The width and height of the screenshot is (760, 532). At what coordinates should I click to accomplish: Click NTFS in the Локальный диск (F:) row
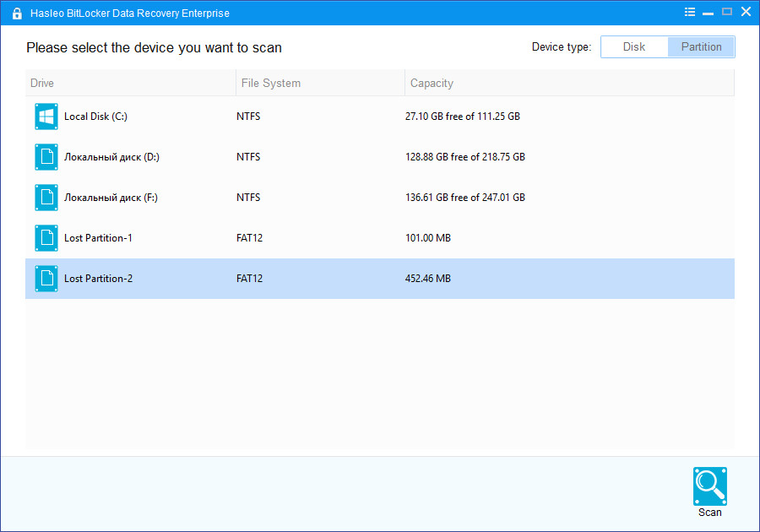coord(248,198)
